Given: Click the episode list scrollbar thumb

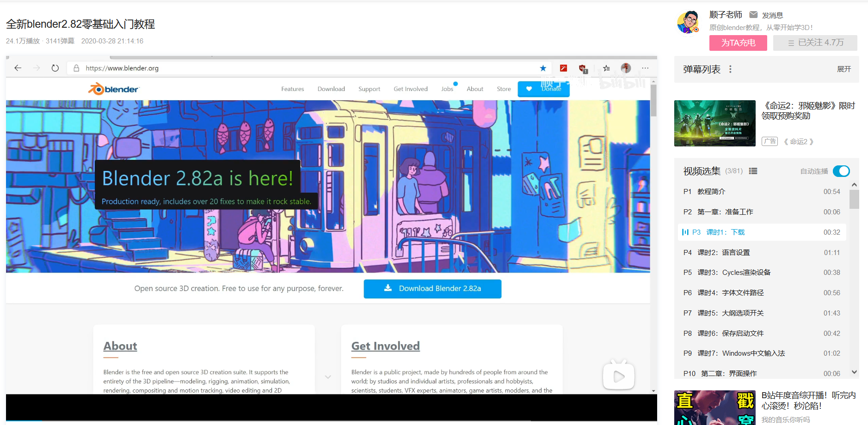Looking at the screenshot, I should [x=854, y=199].
